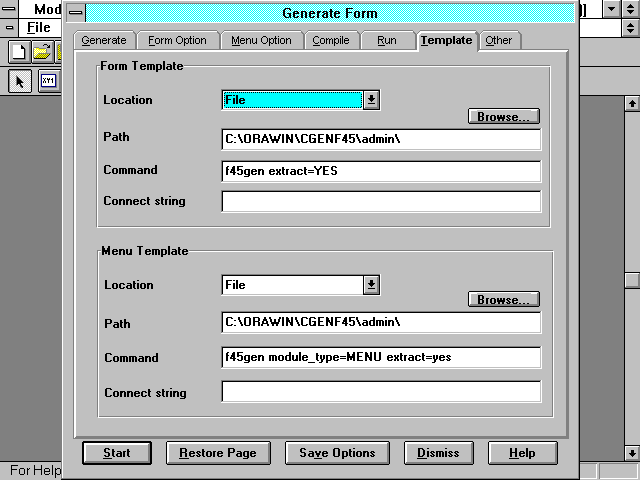The height and width of the screenshot is (480, 640).
Task: Expand the Form Template Location dropdown
Action: [371, 100]
